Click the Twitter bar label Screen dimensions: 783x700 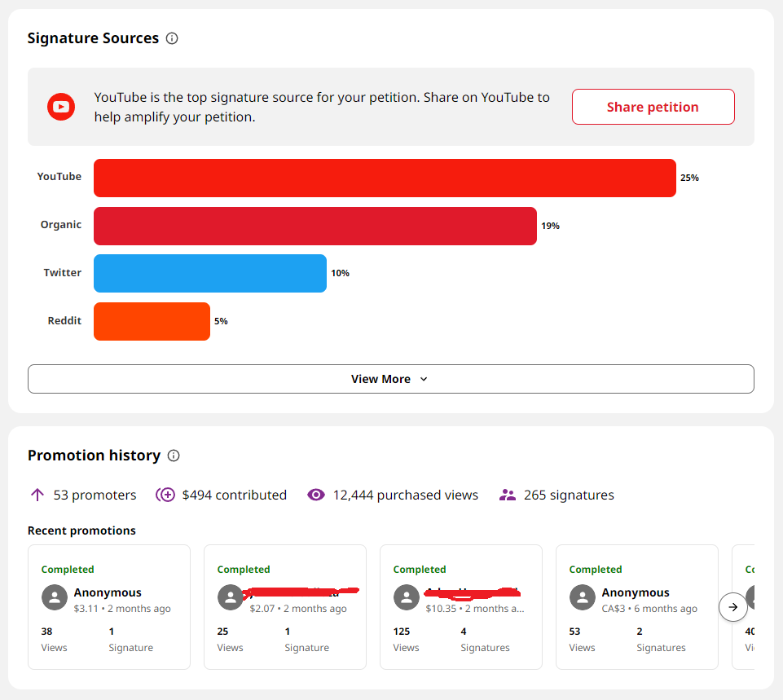(x=63, y=273)
